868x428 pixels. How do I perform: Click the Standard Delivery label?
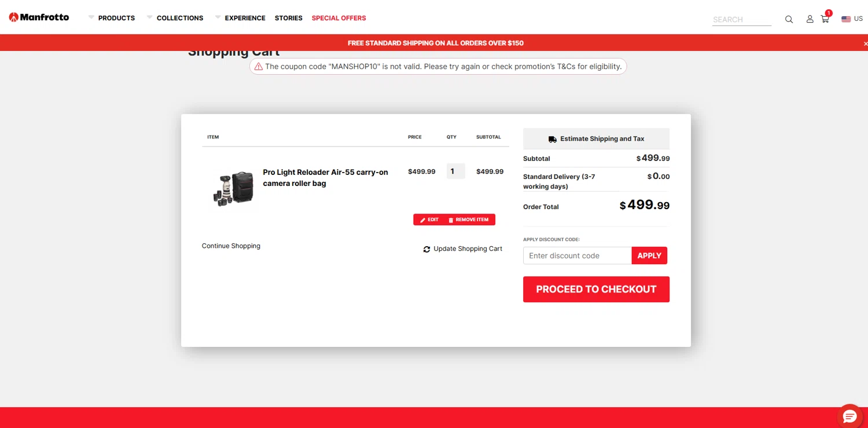coord(559,181)
